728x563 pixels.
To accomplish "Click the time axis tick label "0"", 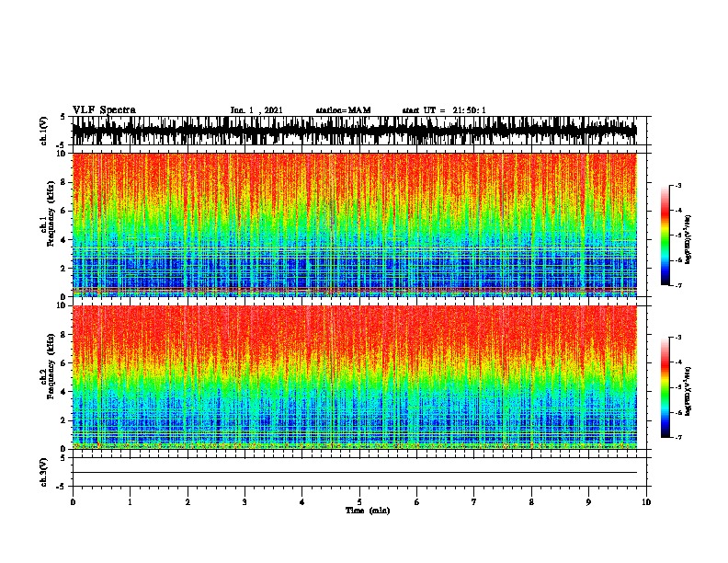I will click(x=73, y=502).
